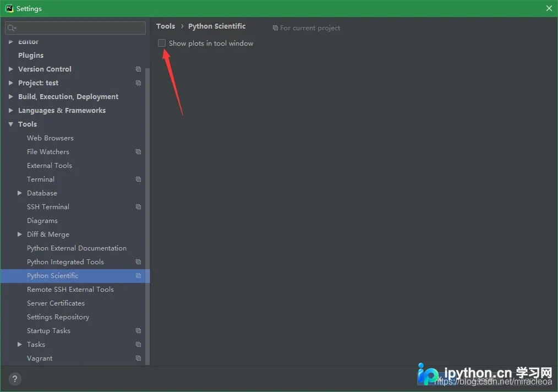
Task: Expand Languages & Frameworks arrow
Action: tap(10, 110)
